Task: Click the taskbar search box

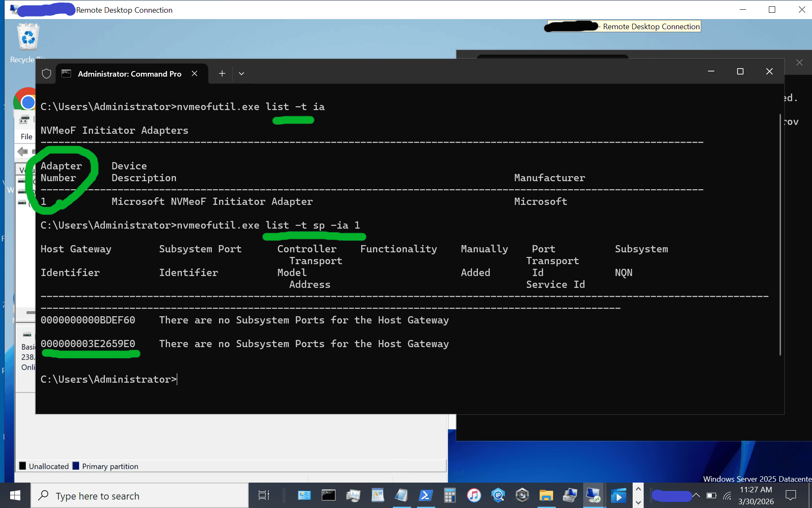Action: point(140,496)
